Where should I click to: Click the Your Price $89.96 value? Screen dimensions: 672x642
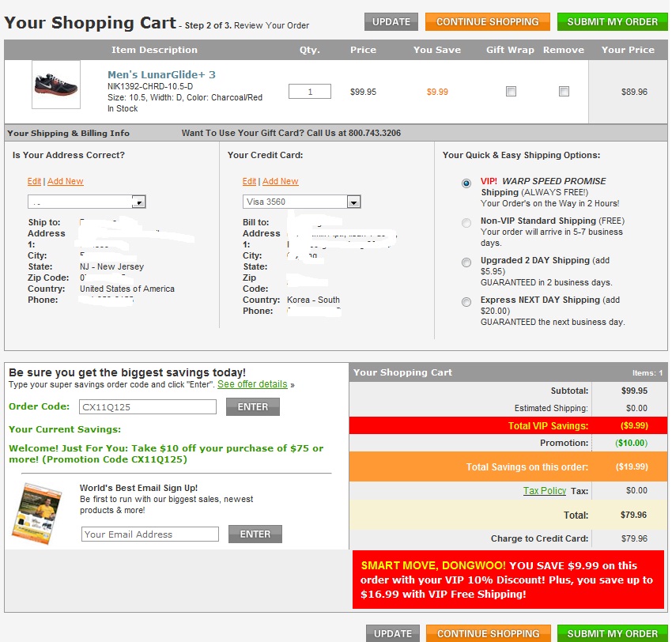[x=634, y=92]
